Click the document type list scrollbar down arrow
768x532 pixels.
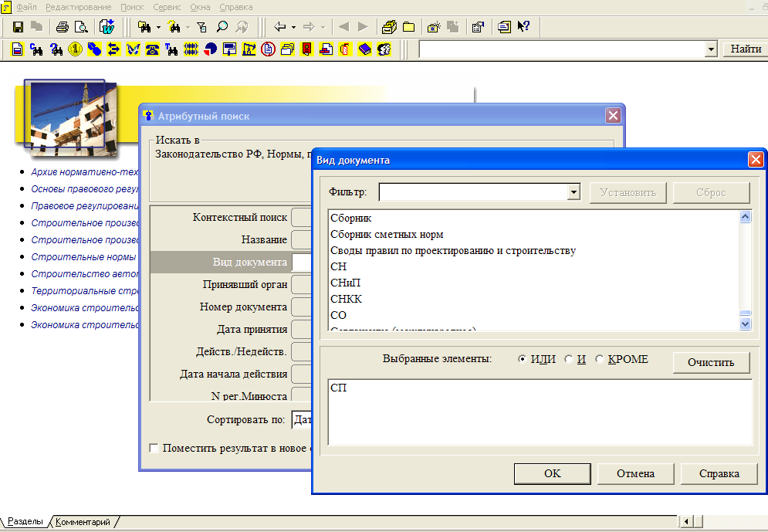coord(745,324)
